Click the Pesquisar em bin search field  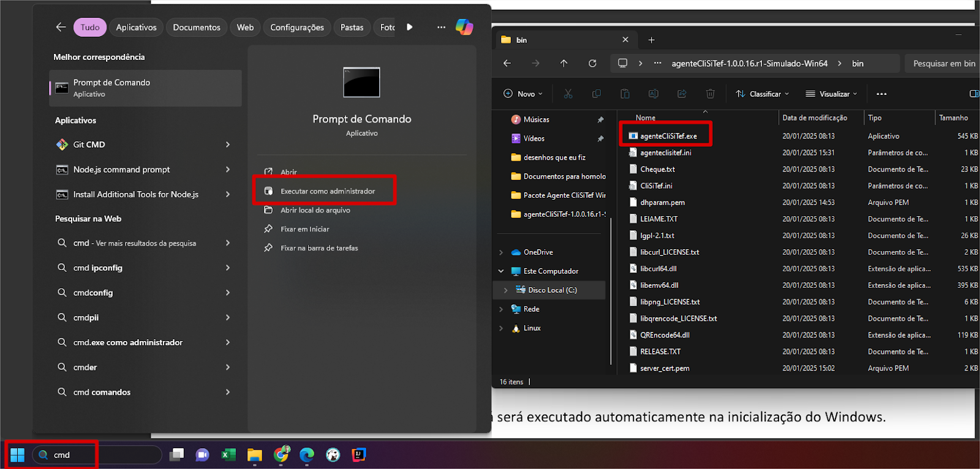943,63
